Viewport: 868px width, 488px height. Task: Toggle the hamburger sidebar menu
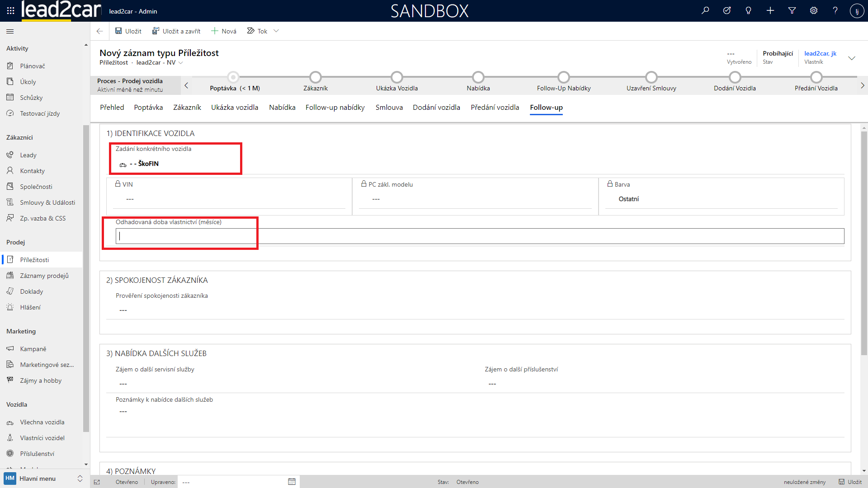10,31
